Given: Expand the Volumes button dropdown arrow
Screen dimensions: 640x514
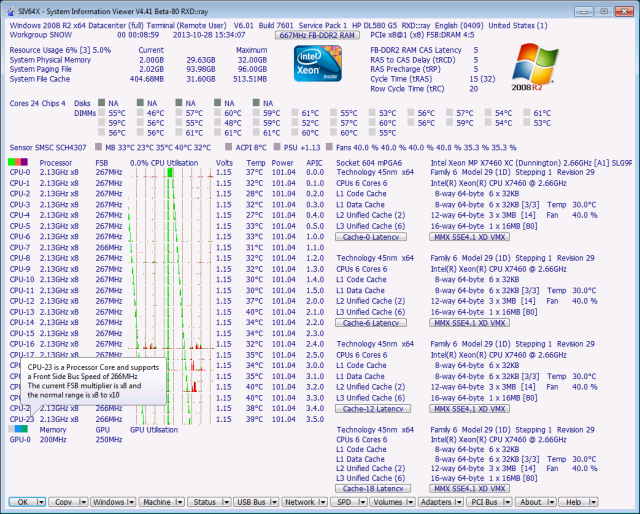Looking at the screenshot, I should [411, 502].
